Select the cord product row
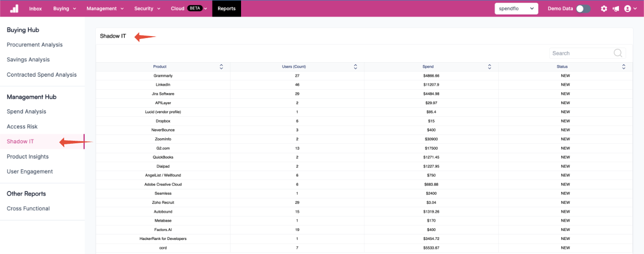Viewport: 644px width, 254px height. 364,247
